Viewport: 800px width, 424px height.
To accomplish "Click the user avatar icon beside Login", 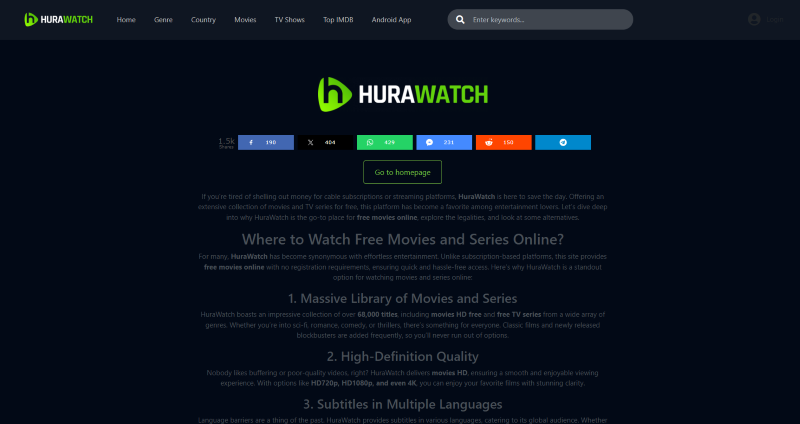I will (x=754, y=19).
